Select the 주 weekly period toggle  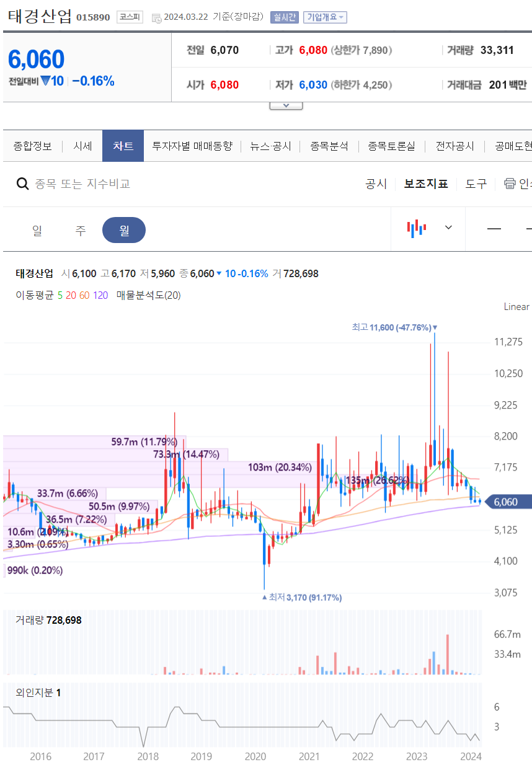[x=81, y=230]
